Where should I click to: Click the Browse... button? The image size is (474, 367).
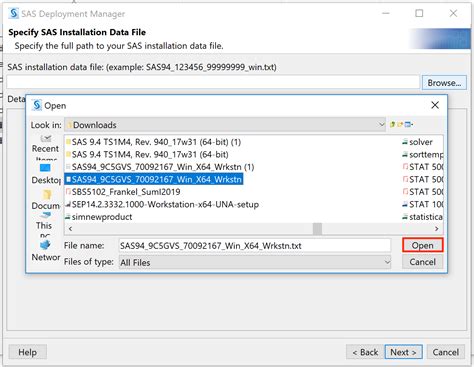[444, 83]
